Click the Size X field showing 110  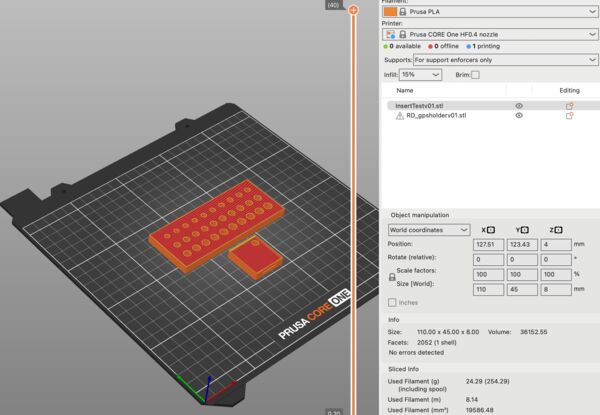coord(488,290)
